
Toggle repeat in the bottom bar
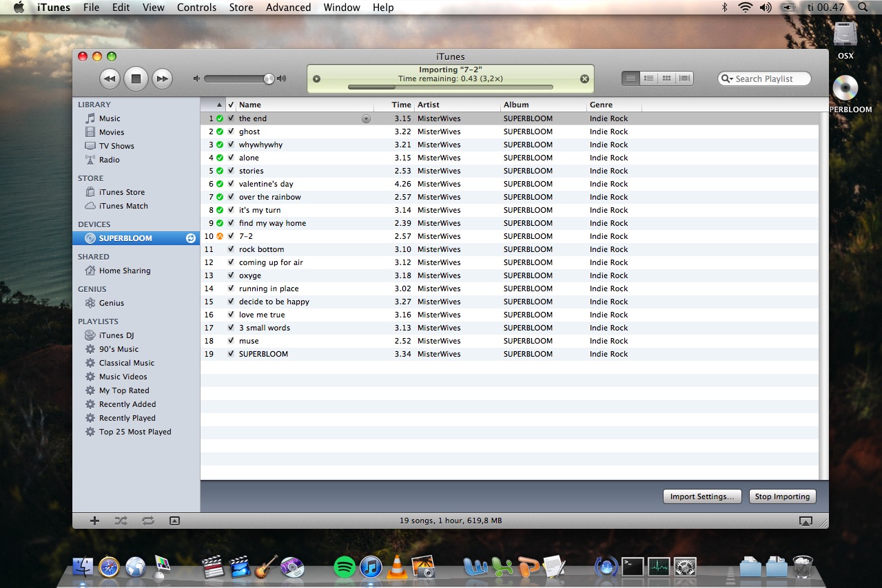[x=148, y=521]
